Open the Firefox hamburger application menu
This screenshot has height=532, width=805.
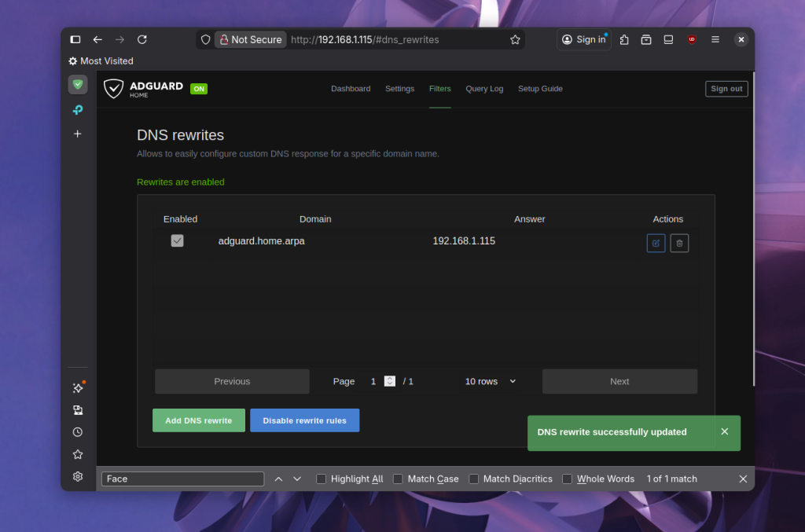click(715, 39)
